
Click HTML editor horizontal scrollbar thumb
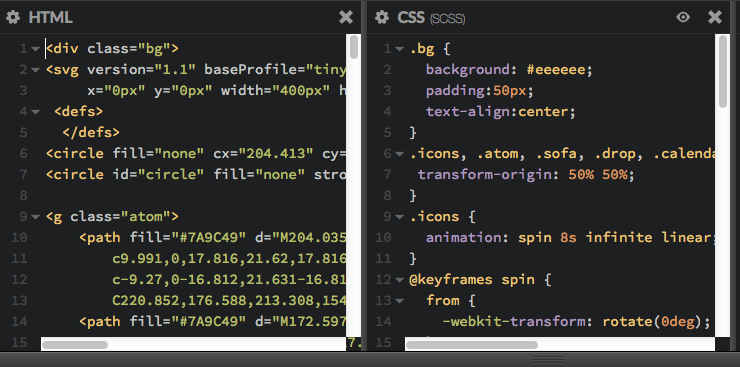(75, 345)
